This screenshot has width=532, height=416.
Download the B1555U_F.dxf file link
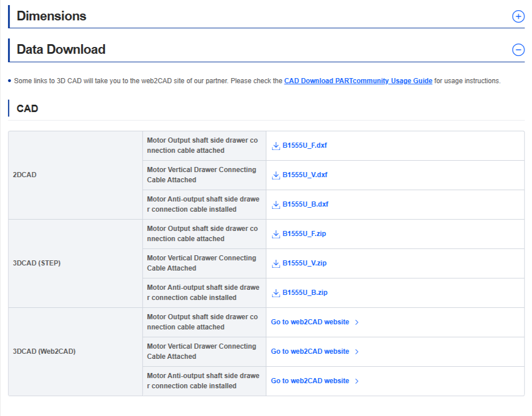pos(304,145)
